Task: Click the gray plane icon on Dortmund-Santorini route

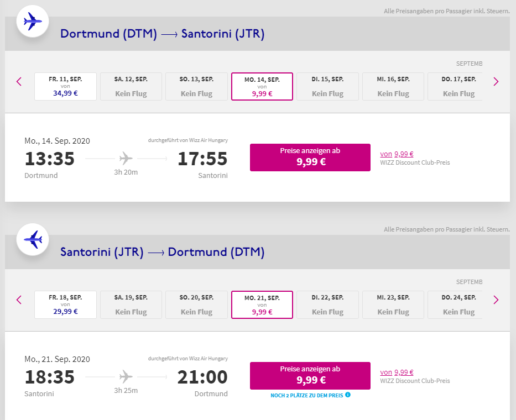Action: (126, 159)
